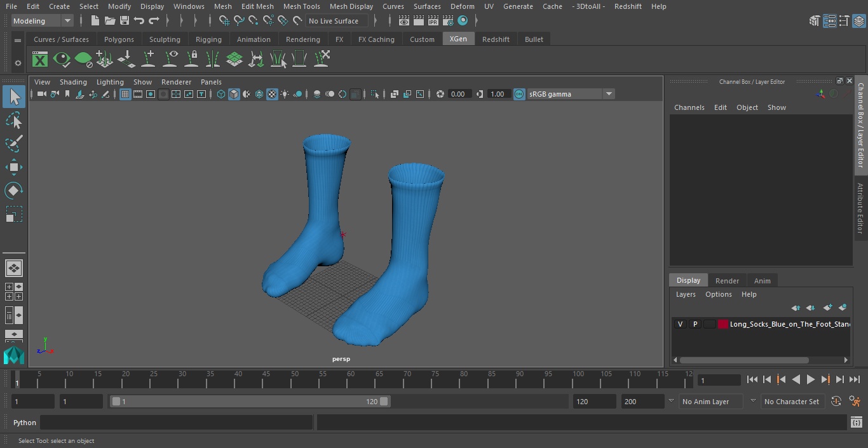Click the Save scene icon

[125, 21]
